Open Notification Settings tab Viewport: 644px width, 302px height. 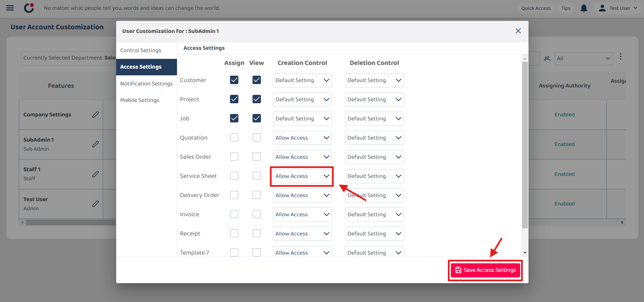(146, 84)
